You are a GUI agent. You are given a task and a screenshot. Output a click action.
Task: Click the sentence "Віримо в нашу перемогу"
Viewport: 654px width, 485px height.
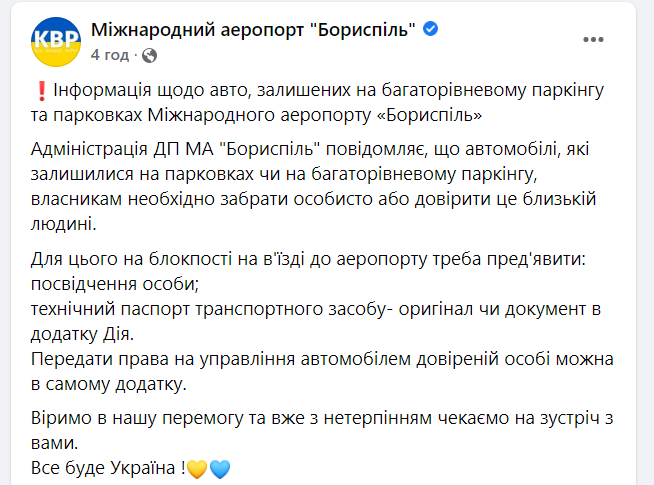(x=322, y=430)
